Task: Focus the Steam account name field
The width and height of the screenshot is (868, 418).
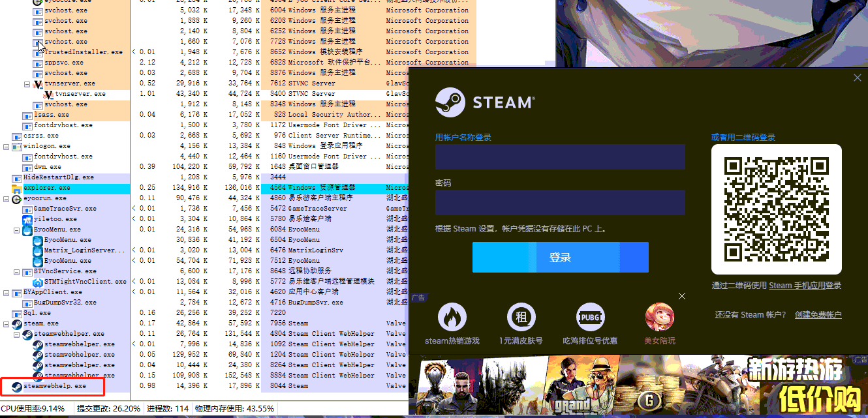Action: pyautogui.click(x=560, y=157)
